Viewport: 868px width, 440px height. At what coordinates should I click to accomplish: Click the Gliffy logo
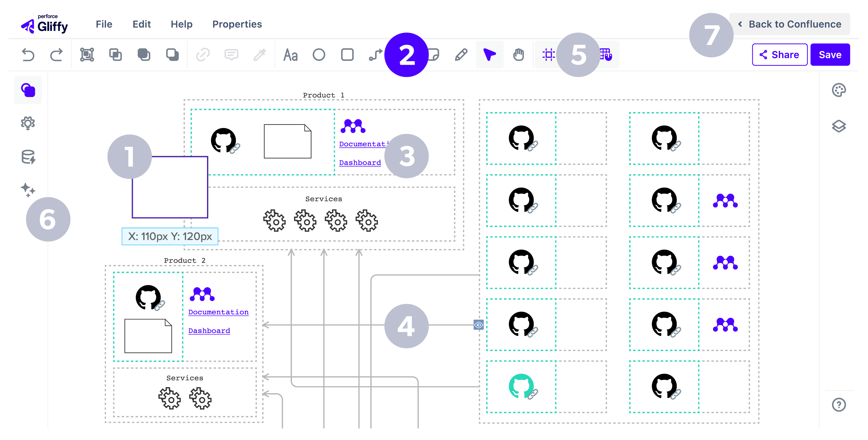pyautogui.click(x=44, y=24)
